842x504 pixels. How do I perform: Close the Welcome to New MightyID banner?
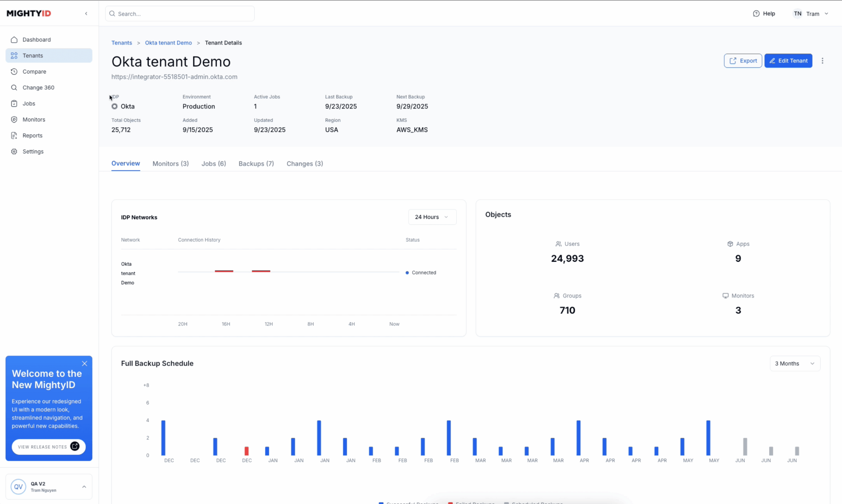coord(85,364)
